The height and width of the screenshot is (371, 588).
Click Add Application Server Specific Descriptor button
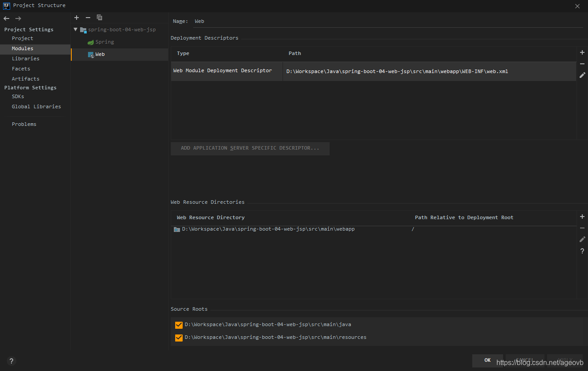[x=250, y=148]
